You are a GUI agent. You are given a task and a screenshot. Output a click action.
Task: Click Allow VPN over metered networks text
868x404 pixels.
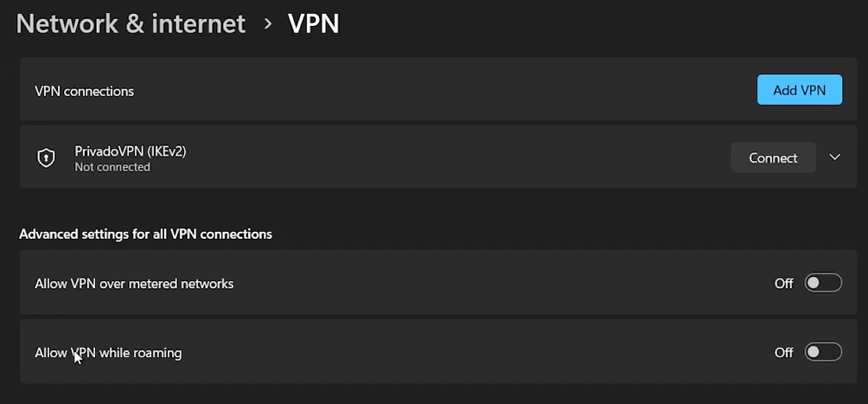pyautogui.click(x=134, y=283)
